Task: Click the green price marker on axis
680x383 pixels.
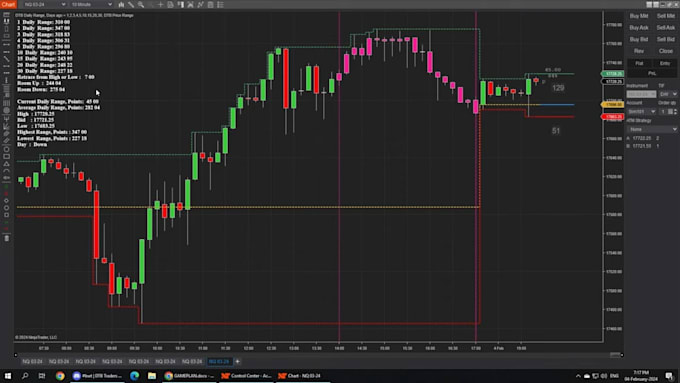Action: point(612,74)
